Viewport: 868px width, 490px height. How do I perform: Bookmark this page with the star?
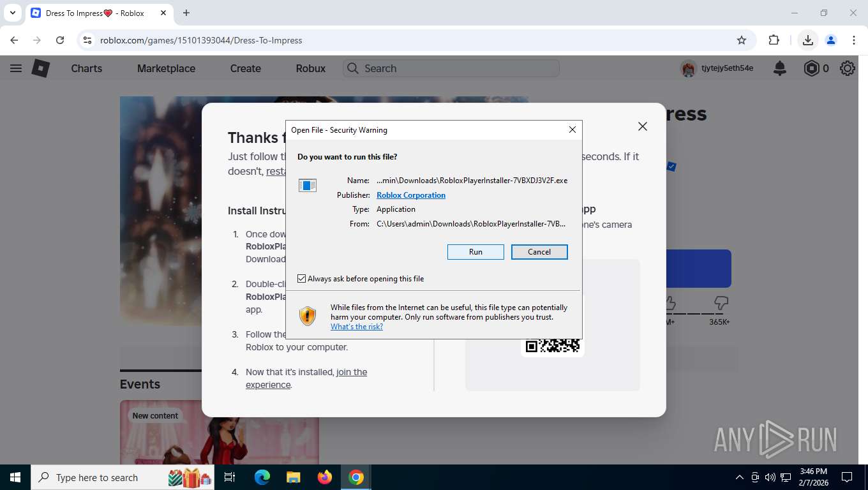(x=742, y=40)
